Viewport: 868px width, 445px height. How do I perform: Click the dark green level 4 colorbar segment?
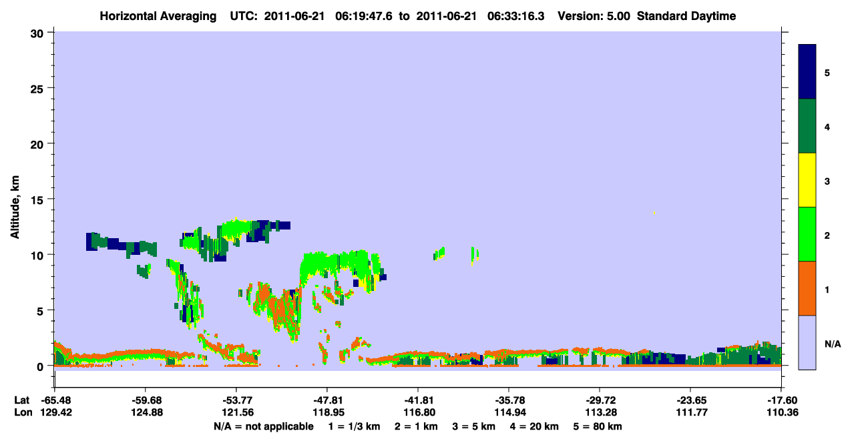(807, 126)
